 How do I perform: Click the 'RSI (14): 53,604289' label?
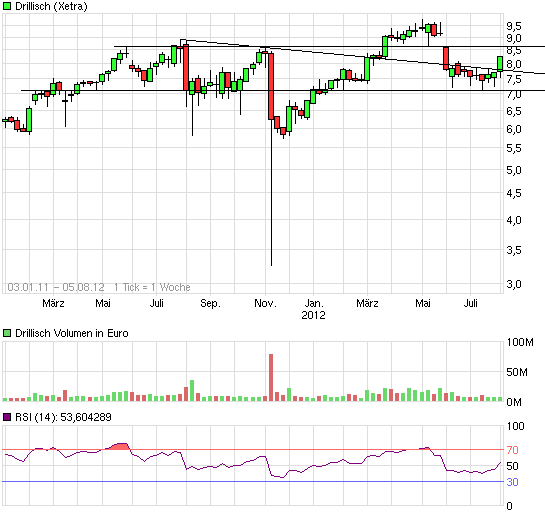click(x=63, y=417)
